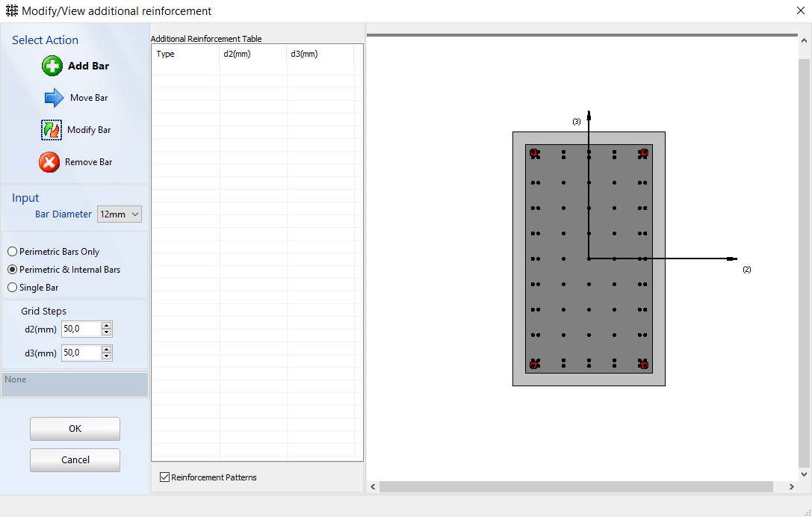Image resolution: width=812 pixels, height=517 pixels.
Task: Click the top-right red corner bar
Action: point(644,152)
